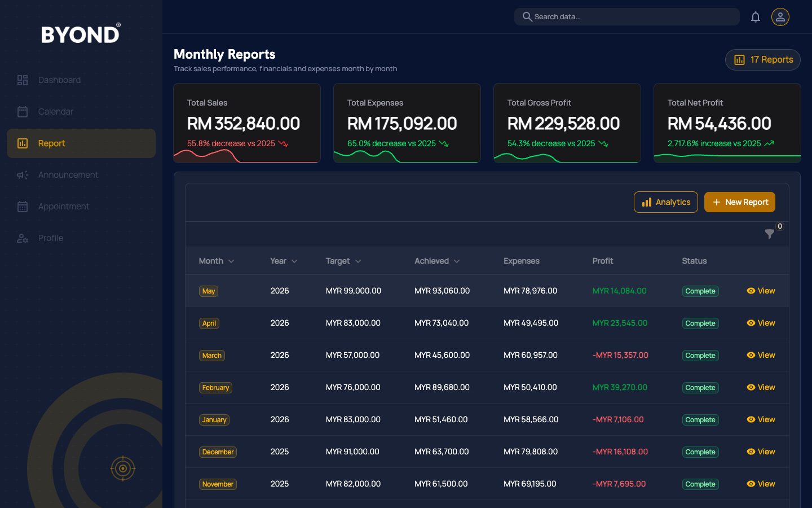
Task: Sort by Achieved column chevron
Action: tap(457, 261)
